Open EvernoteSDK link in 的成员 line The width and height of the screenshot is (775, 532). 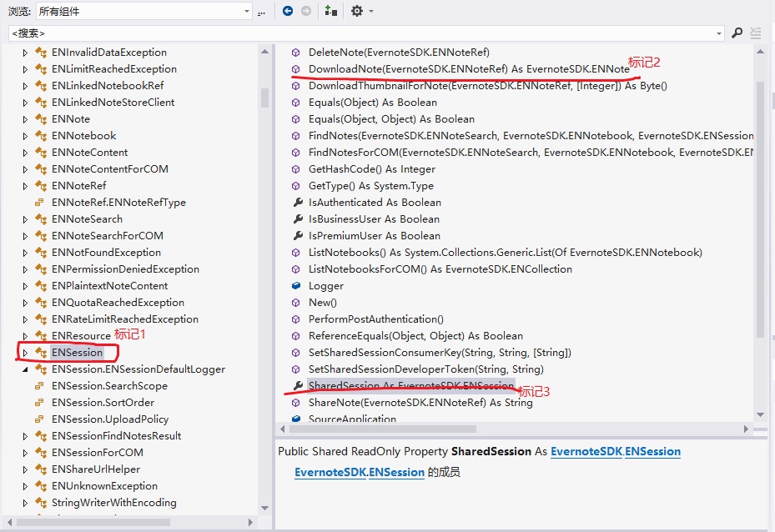(330, 472)
